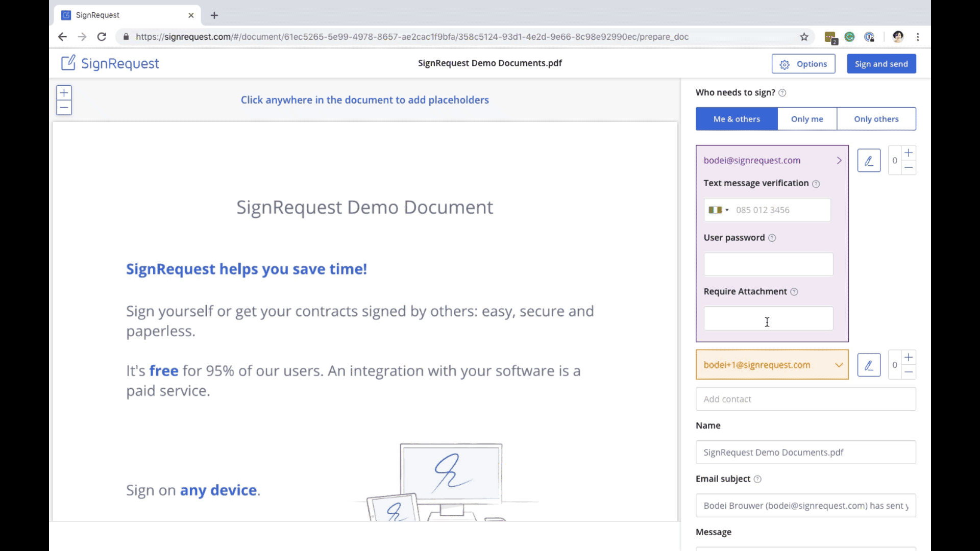The width and height of the screenshot is (980, 551).
Task: Select the Me & others tab
Action: click(x=737, y=119)
